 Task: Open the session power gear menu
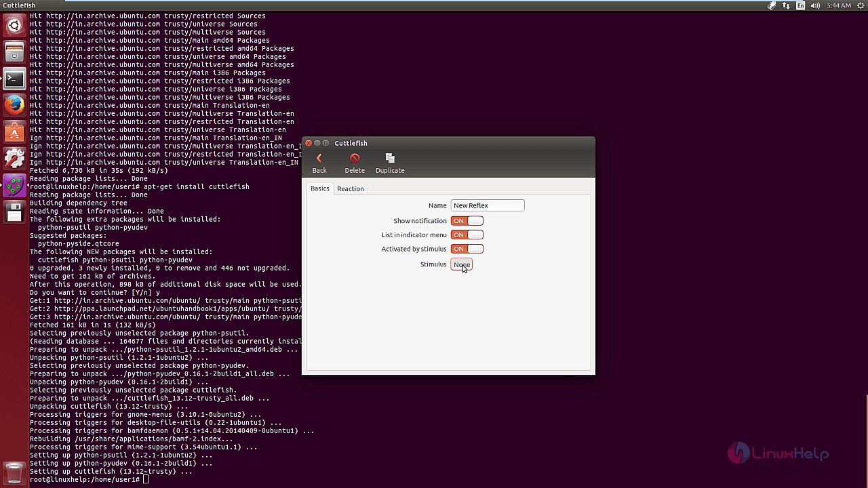click(859, 5)
